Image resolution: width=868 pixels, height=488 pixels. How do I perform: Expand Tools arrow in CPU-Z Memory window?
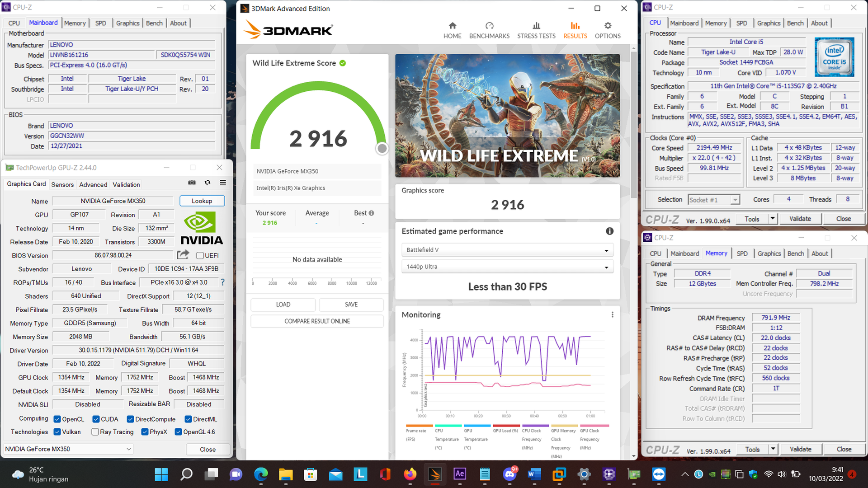coord(773,449)
